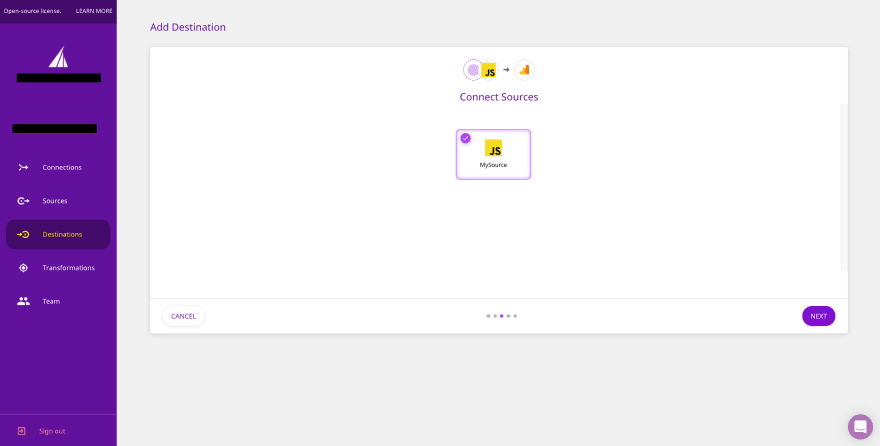Image resolution: width=880 pixels, height=446 pixels.
Task: Go to the fourth step dot
Action: (508, 316)
